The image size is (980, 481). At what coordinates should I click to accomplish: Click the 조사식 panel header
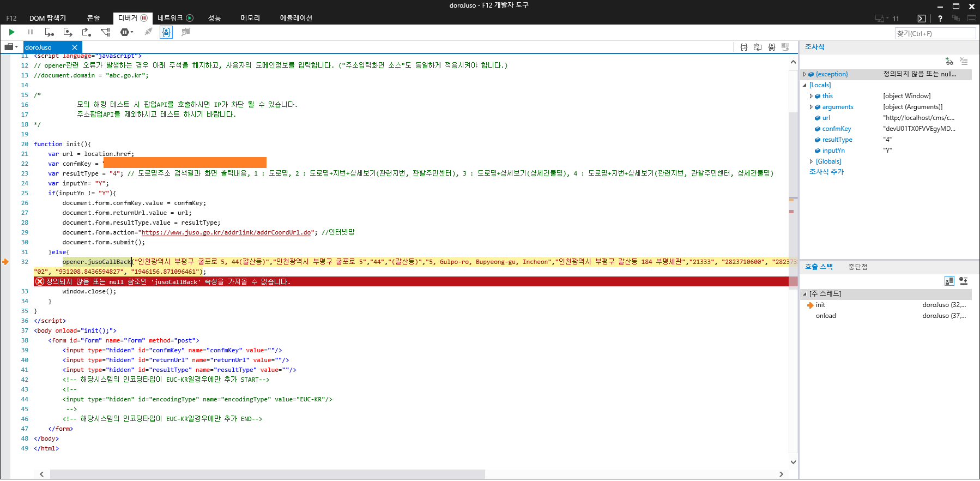tap(815, 47)
